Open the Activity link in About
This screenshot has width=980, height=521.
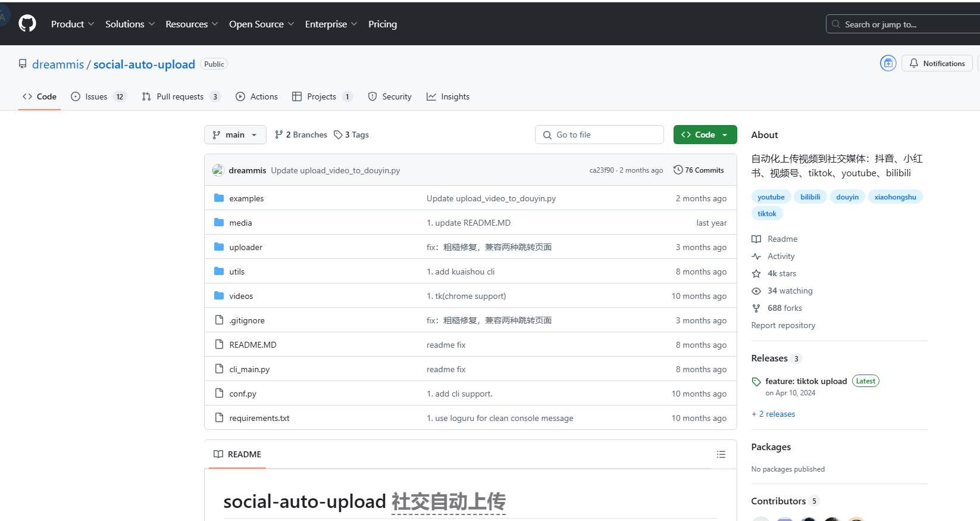[774, 256]
